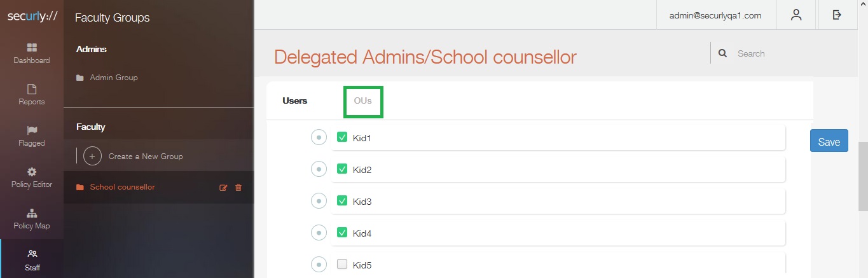Click the blue Save button
868x278 pixels.
click(829, 141)
